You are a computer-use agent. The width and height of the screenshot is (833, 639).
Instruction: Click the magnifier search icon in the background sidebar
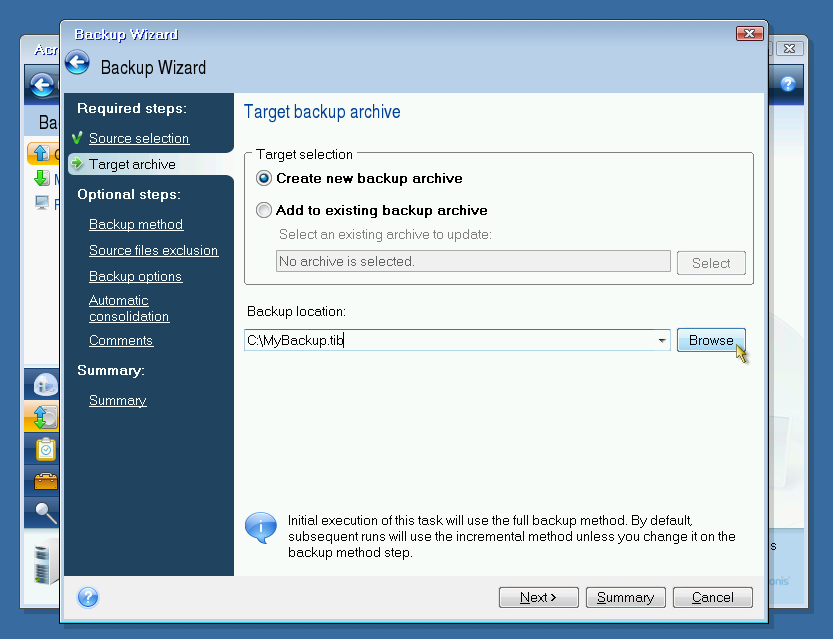pos(45,513)
